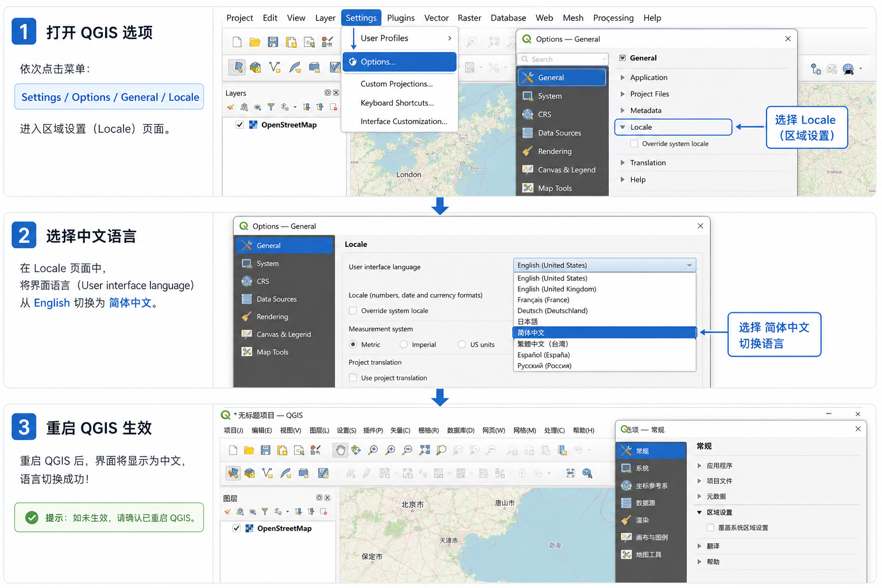Click the filter funnel icon in Layers panel
This screenshot has width=882, height=588.
[x=271, y=107]
